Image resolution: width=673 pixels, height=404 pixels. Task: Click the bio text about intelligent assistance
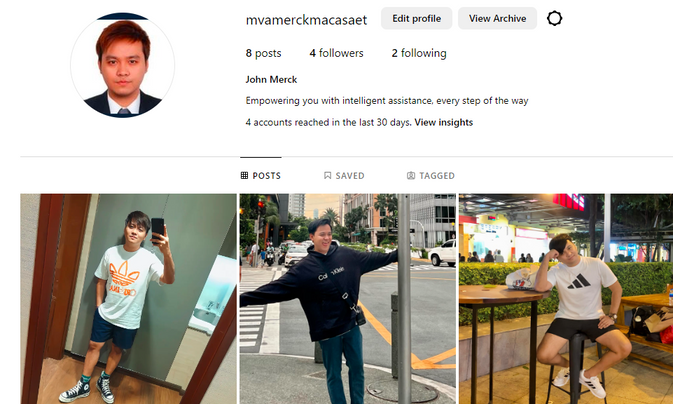point(387,101)
